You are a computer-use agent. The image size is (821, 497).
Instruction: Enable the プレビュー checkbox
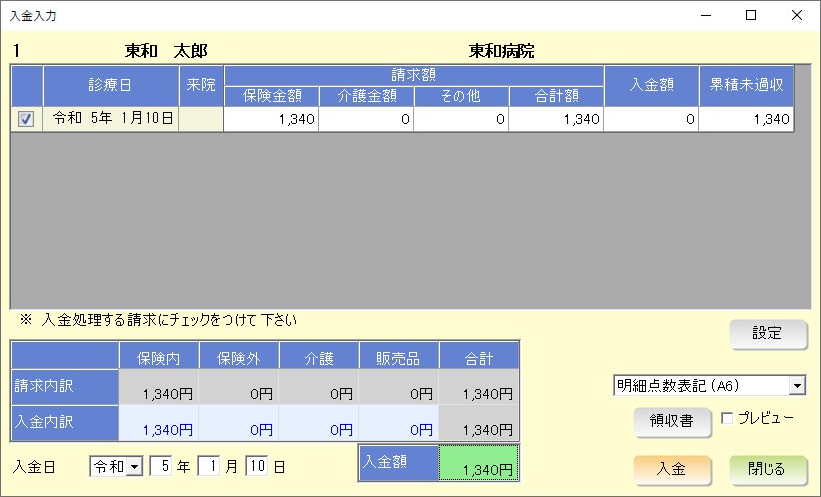727,418
